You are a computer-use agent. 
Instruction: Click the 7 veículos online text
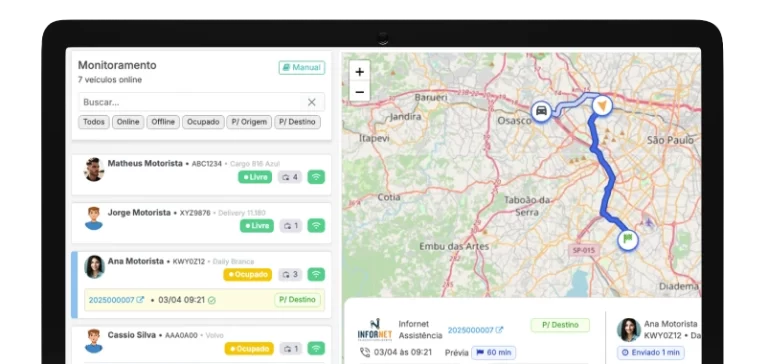pyautogui.click(x=110, y=80)
